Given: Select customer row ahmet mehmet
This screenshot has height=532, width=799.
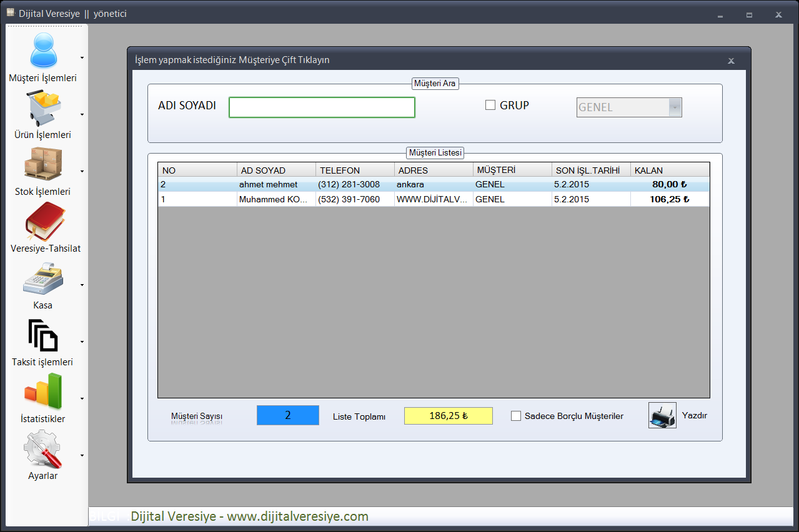Looking at the screenshot, I should click(x=434, y=184).
